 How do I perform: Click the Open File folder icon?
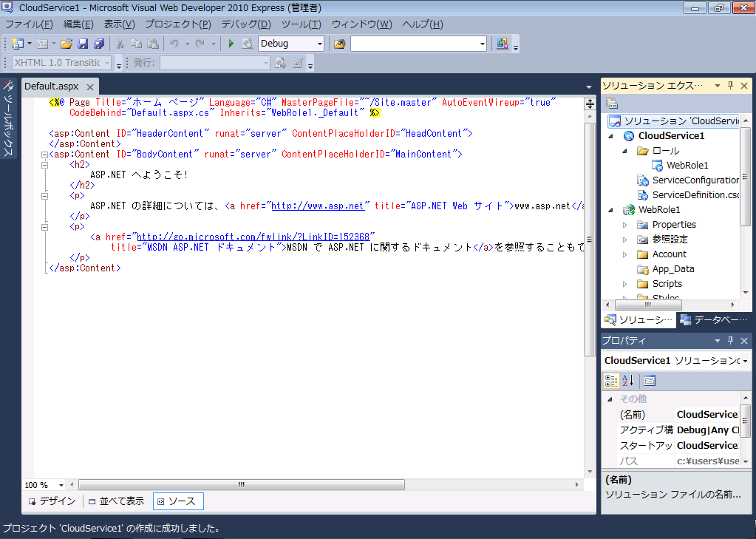67,44
